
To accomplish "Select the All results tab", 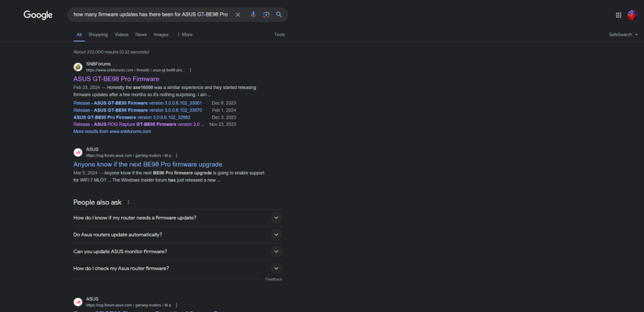I will pos(79,35).
